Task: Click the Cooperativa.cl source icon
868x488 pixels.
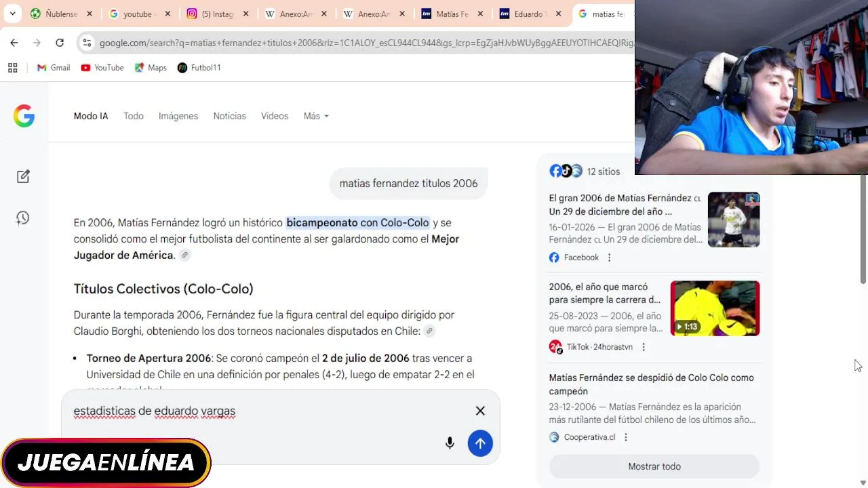Action: tap(554, 437)
